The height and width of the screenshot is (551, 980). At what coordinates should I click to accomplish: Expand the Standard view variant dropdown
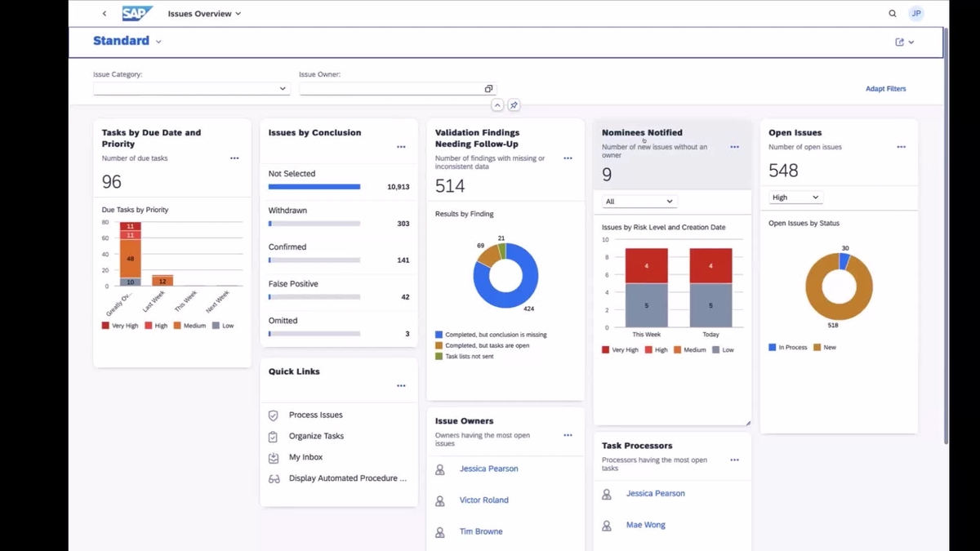click(x=158, y=42)
